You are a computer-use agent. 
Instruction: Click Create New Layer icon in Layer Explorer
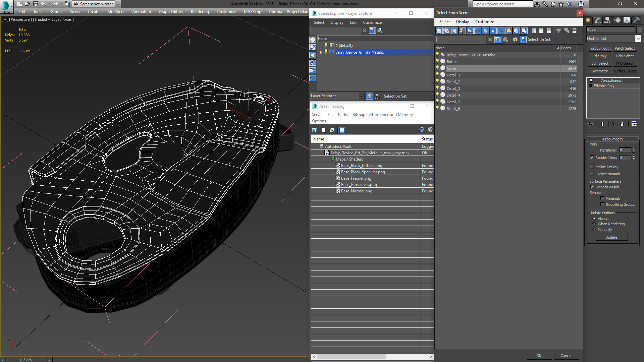coord(380,31)
